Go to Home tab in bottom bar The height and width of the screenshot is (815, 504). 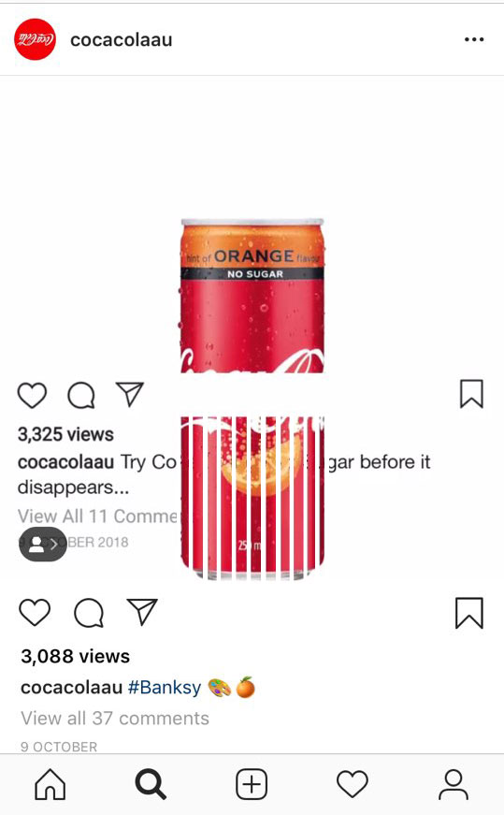(50, 784)
